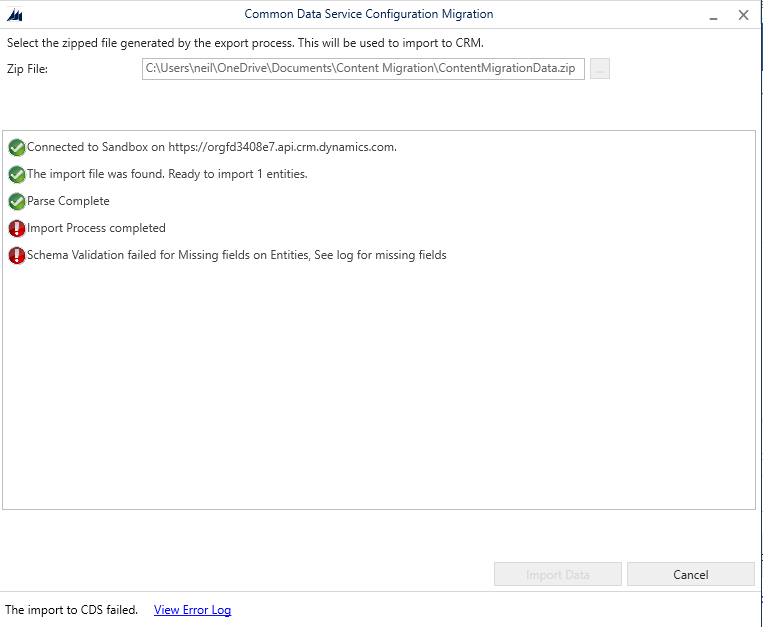
Task: Open the View Error Log link
Action: coord(192,610)
